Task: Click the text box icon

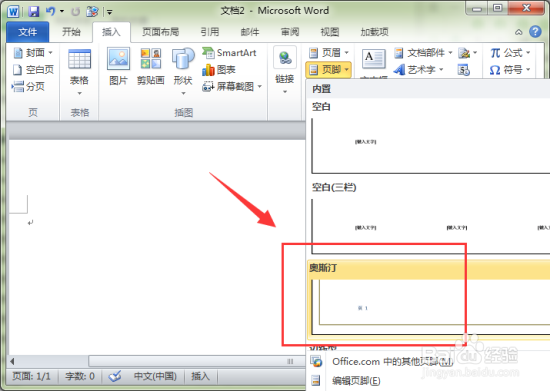Action: pyautogui.click(x=374, y=59)
